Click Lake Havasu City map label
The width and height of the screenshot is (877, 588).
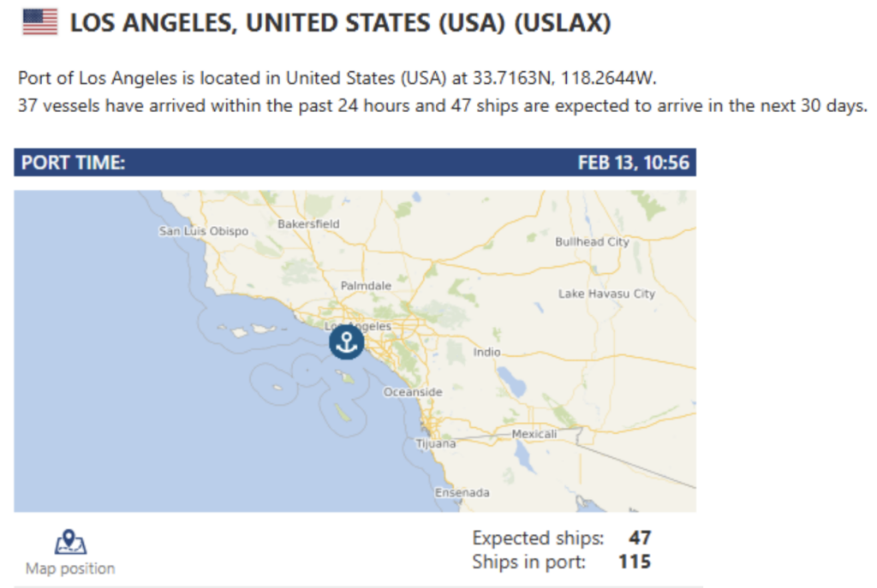pyautogui.click(x=606, y=294)
